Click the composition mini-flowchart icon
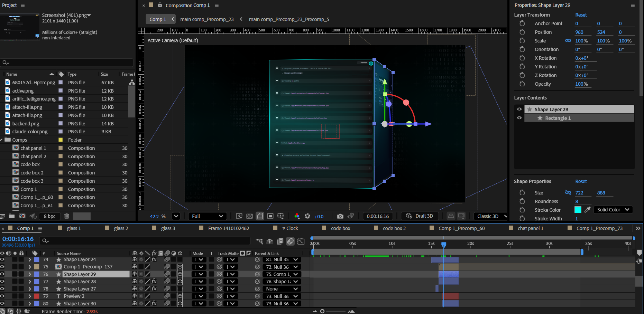Viewport: 644px width, 314px height. pos(259,241)
